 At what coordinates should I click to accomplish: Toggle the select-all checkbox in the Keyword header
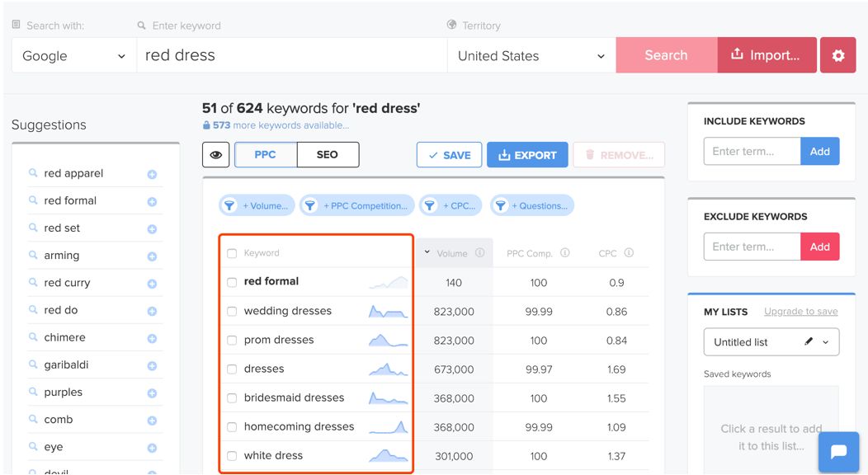tap(232, 252)
